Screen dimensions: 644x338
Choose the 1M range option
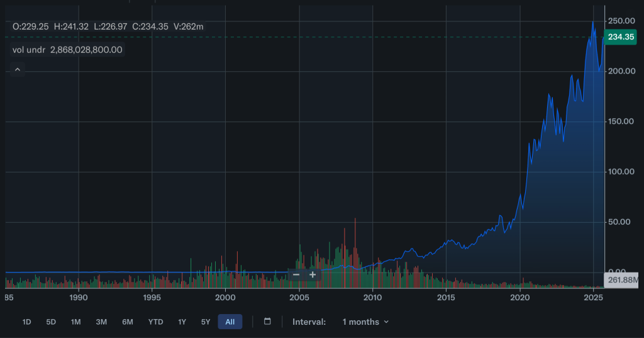click(x=75, y=322)
